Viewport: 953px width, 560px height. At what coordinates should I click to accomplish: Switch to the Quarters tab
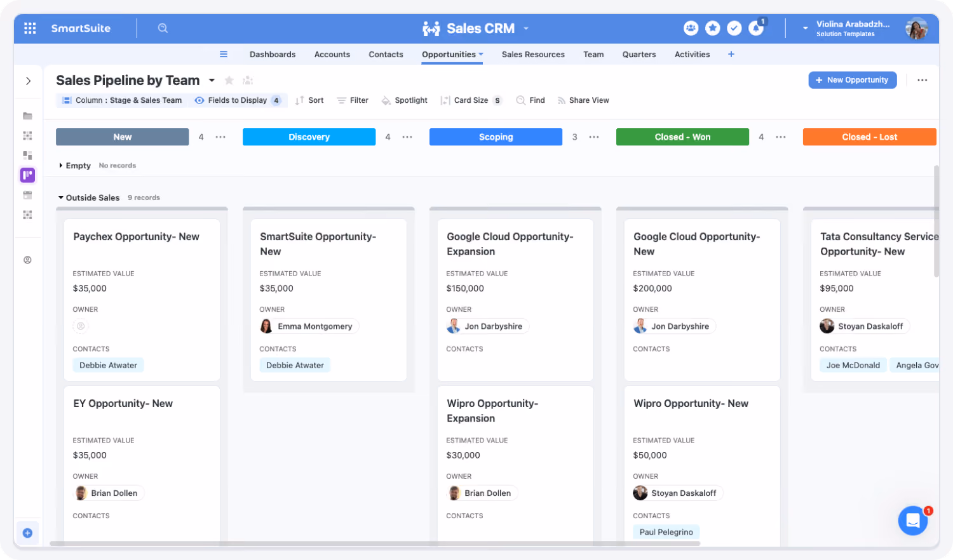639,55
